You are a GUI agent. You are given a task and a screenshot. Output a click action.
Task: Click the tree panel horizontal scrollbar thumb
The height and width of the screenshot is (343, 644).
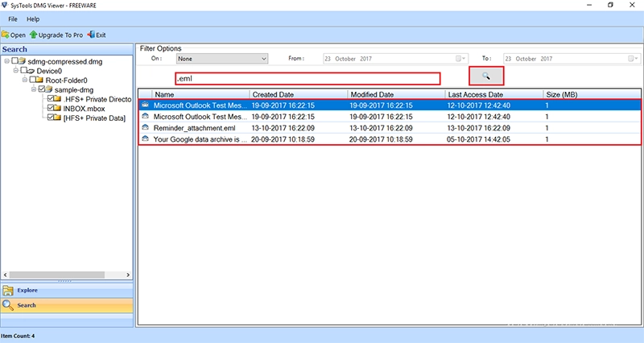tap(56, 275)
